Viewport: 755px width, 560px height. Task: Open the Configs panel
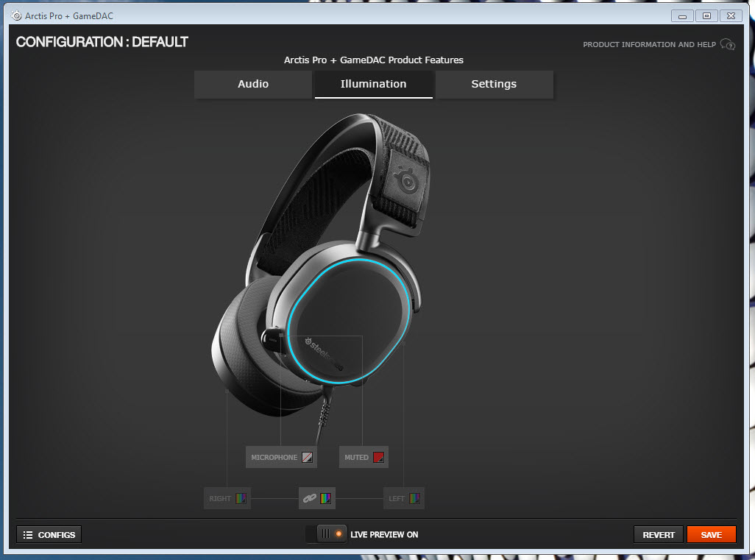[49, 534]
